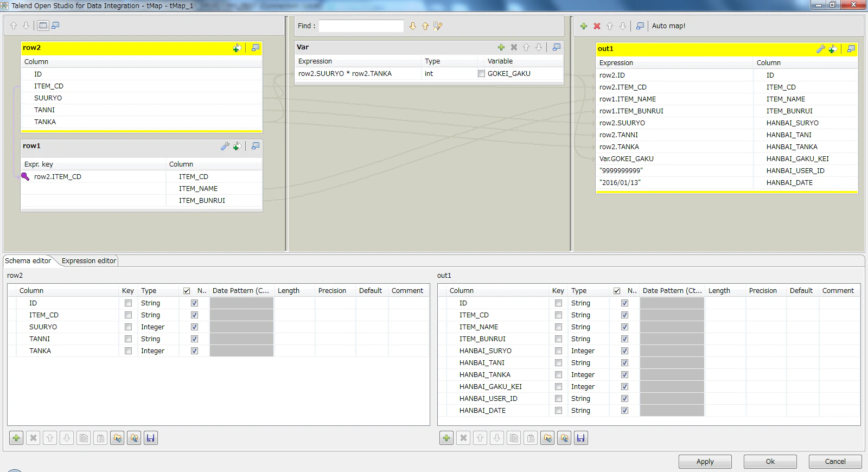The height and width of the screenshot is (472, 868).
Task: Find next match with down arrow
Action: 413,26
